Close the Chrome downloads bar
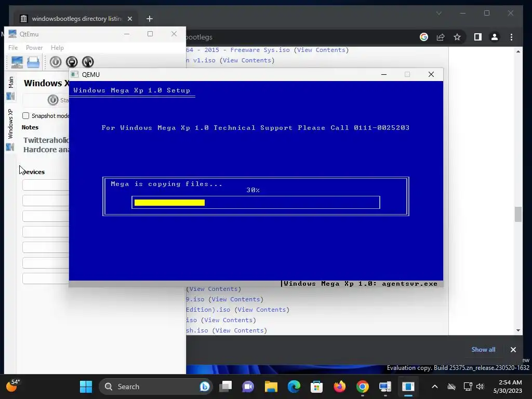 point(513,350)
